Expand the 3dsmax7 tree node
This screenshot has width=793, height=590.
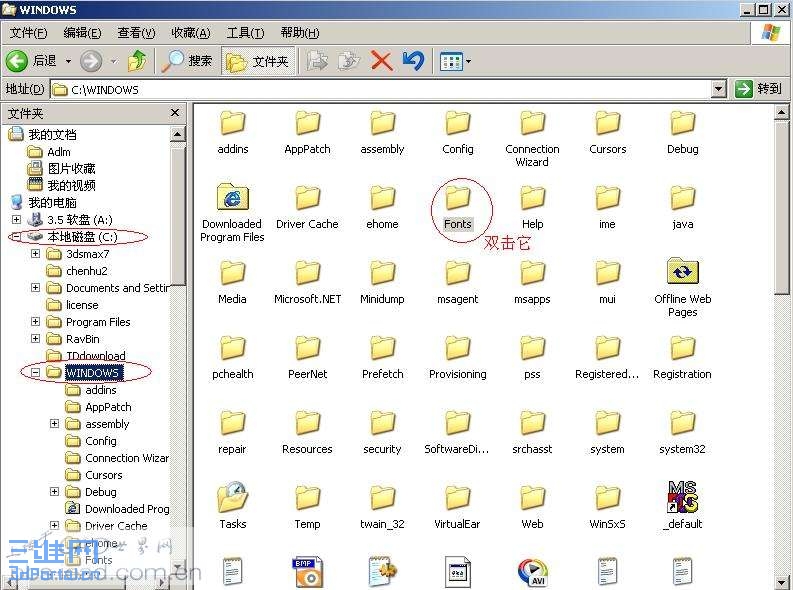pos(35,253)
